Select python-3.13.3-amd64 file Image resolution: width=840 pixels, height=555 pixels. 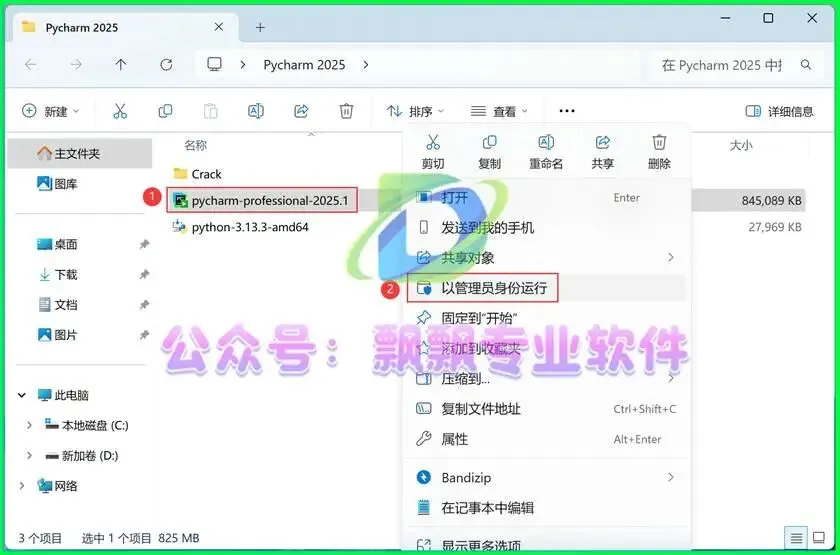(241, 227)
